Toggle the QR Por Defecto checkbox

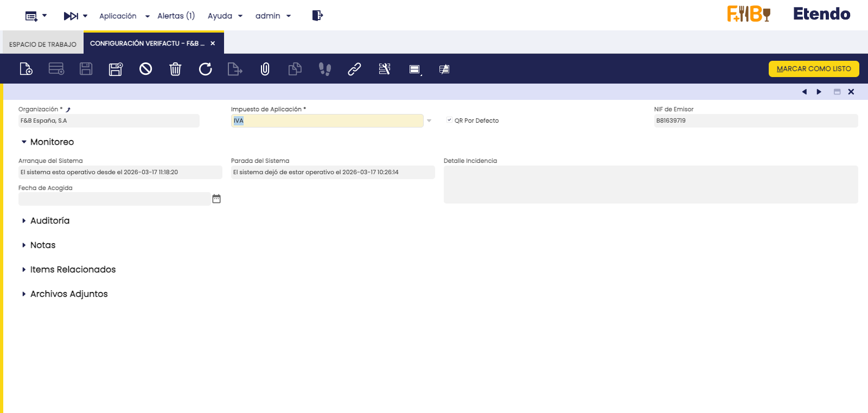click(449, 120)
